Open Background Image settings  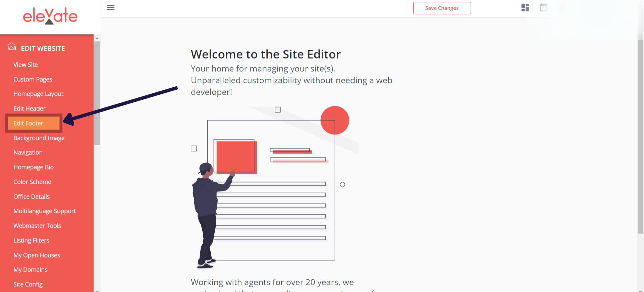tap(39, 138)
